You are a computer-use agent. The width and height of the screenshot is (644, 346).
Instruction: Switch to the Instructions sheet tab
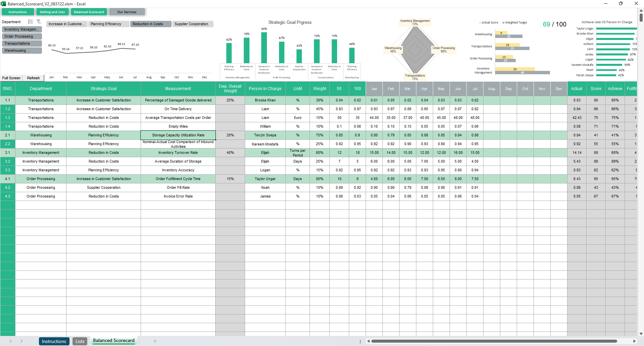click(x=54, y=341)
